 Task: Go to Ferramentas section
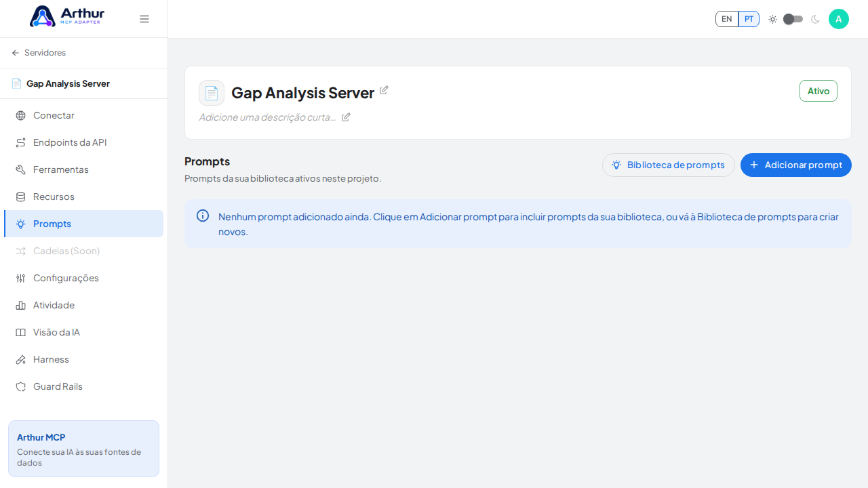tap(83, 169)
